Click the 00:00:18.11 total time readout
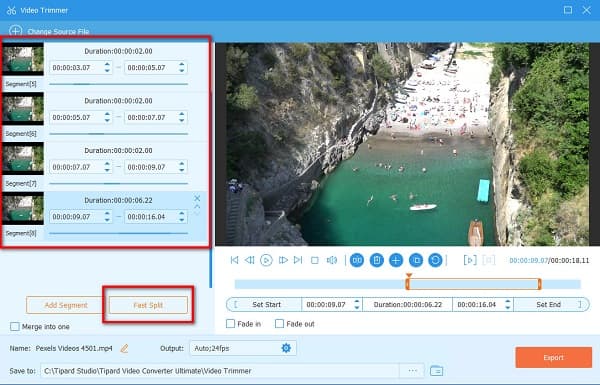This screenshot has width=600, height=385. (570, 260)
